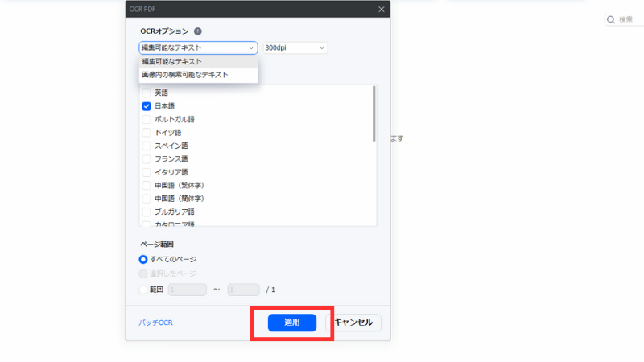Image resolution: width=644 pixels, height=362 pixels.
Task: Click the キャンセル button
Action: 353,323
